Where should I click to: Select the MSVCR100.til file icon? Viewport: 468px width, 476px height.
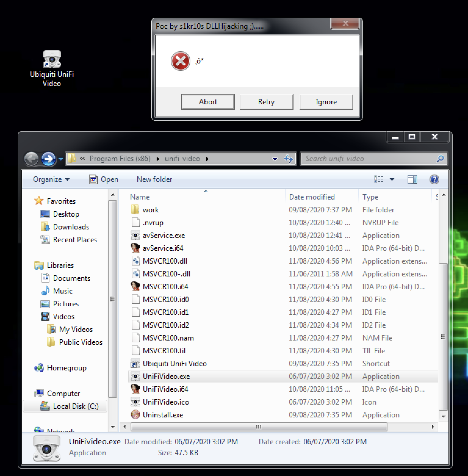click(135, 351)
